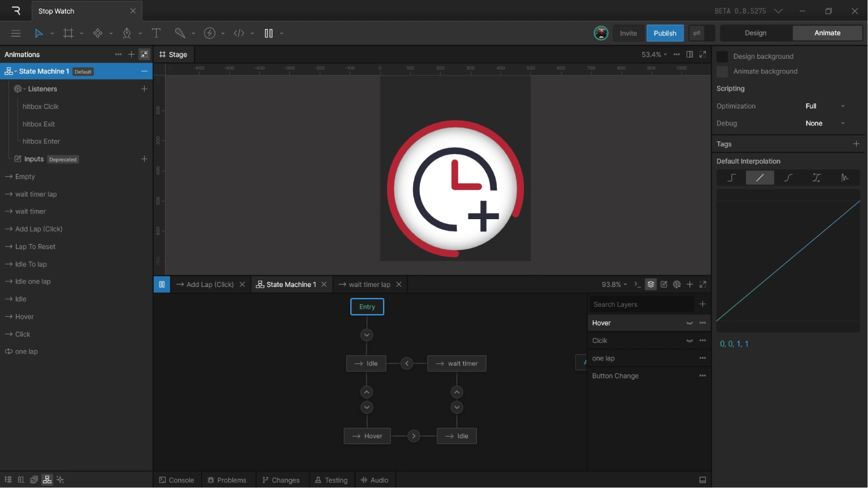868x488 pixels.
Task: Click the user avatar icon
Action: point(601,33)
